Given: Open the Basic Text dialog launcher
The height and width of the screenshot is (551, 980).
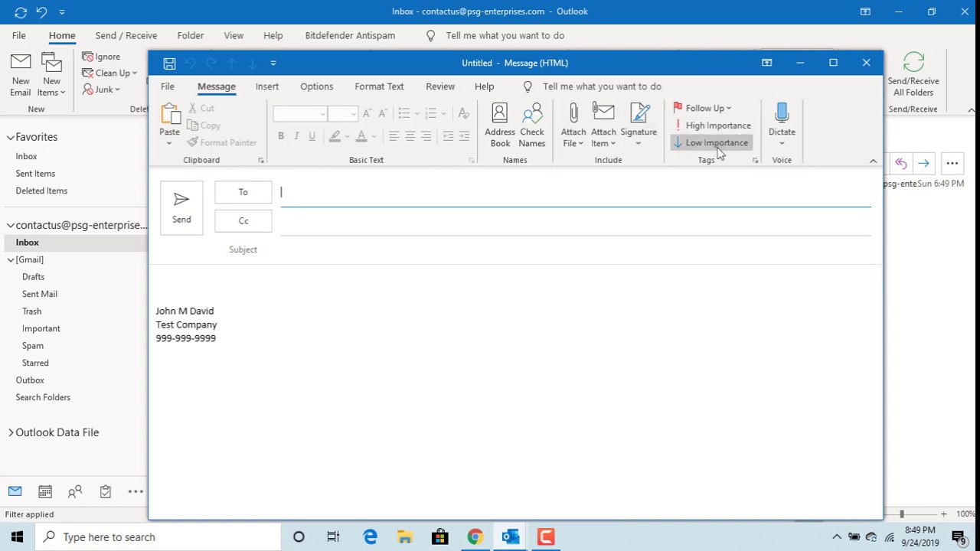Looking at the screenshot, I should click(472, 161).
